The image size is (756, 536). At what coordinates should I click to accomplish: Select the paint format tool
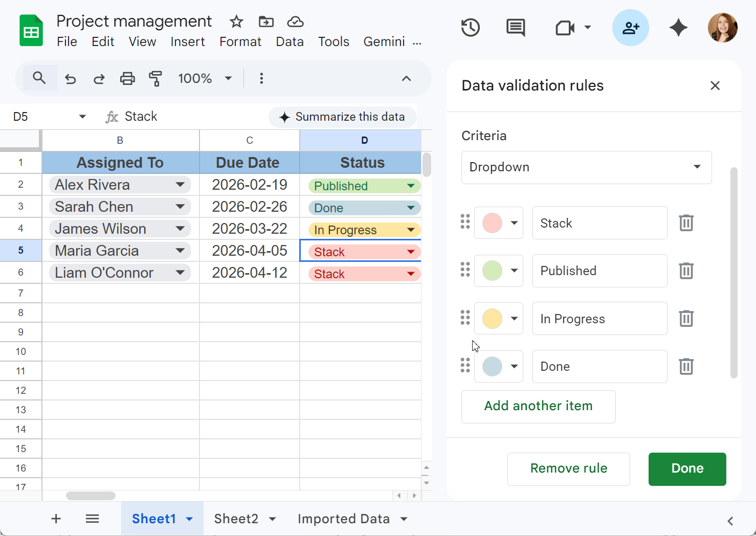[156, 79]
